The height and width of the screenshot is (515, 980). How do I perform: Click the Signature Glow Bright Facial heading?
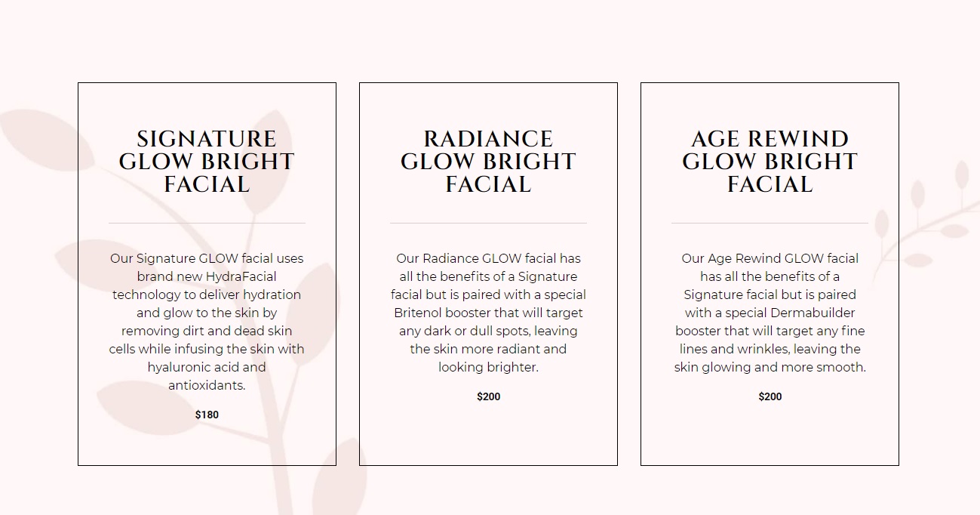click(x=207, y=162)
